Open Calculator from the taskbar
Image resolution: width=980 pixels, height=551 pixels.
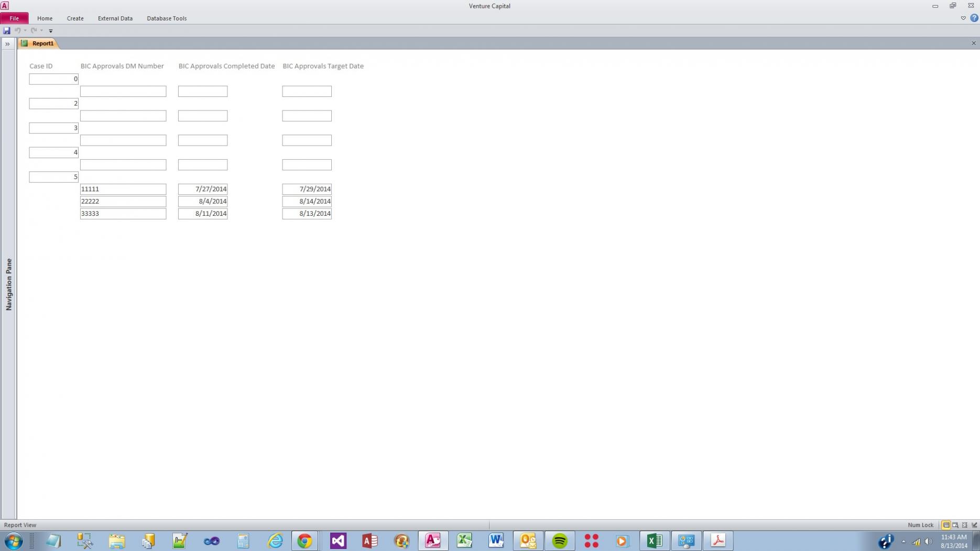[x=243, y=541]
